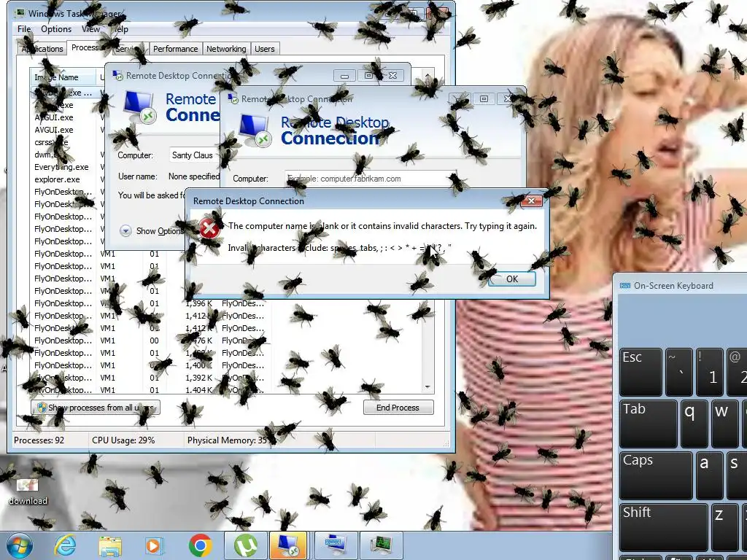
Task: Click the Santy Claus computer field
Action: tap(194, 155)
